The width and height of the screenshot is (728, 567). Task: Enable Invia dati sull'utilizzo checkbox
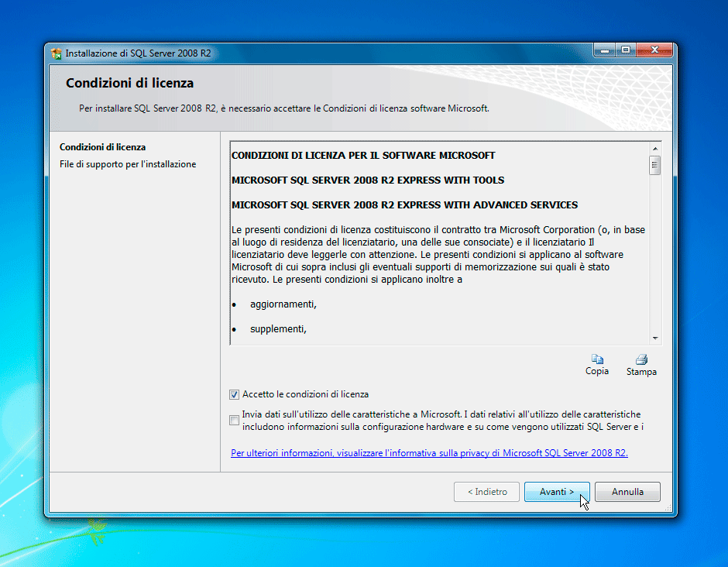pyautogui.click(x=235, y=421)
